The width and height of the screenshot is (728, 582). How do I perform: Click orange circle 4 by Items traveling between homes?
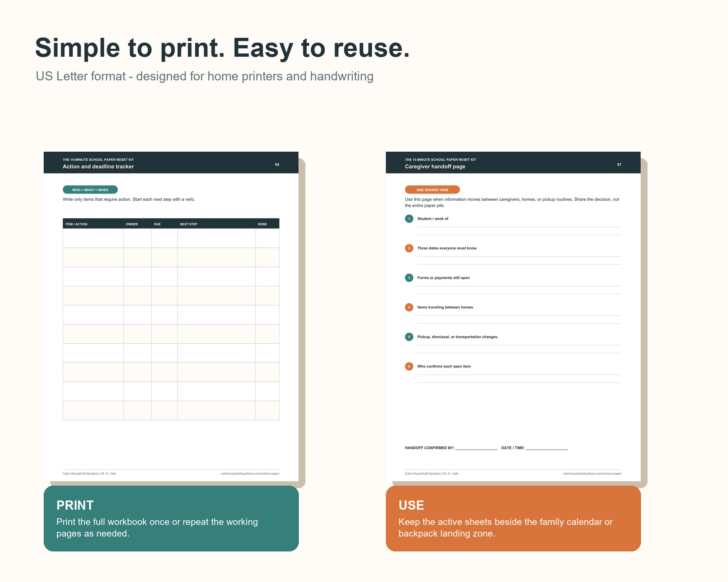(x=409, y=307)
